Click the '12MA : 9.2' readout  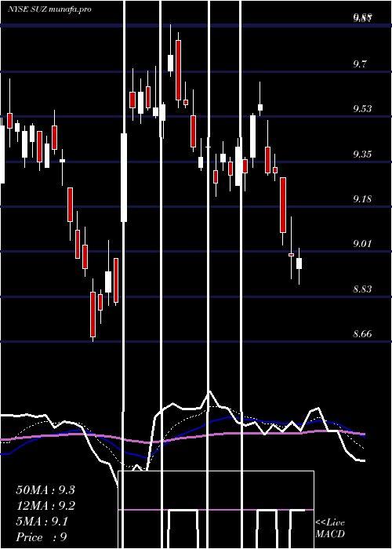tap(45, 506)
